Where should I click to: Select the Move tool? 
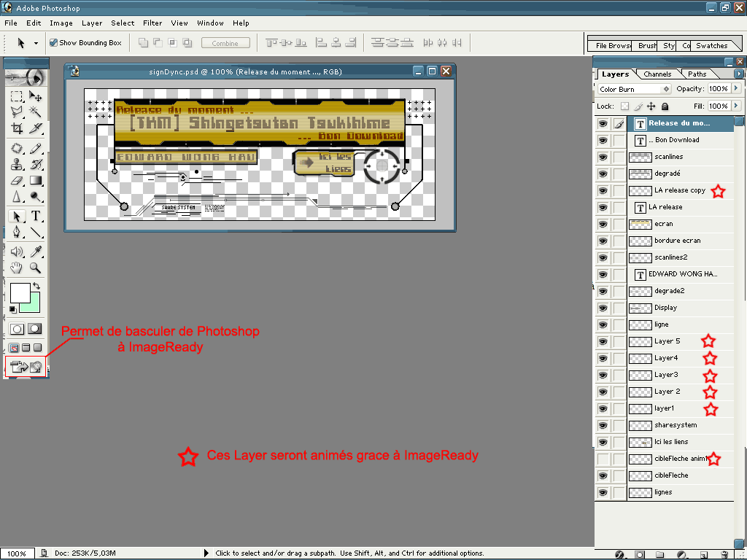point(35,96)
